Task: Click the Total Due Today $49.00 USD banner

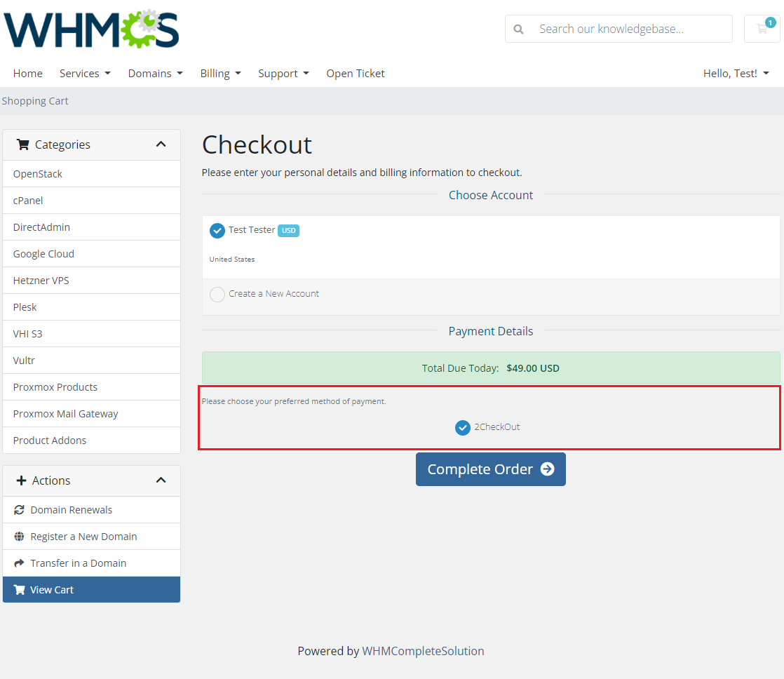Action: (x=490, y=368)
